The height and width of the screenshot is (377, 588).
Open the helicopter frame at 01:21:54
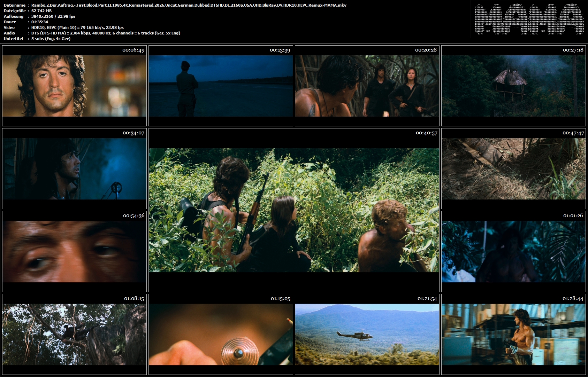[367, 334]
